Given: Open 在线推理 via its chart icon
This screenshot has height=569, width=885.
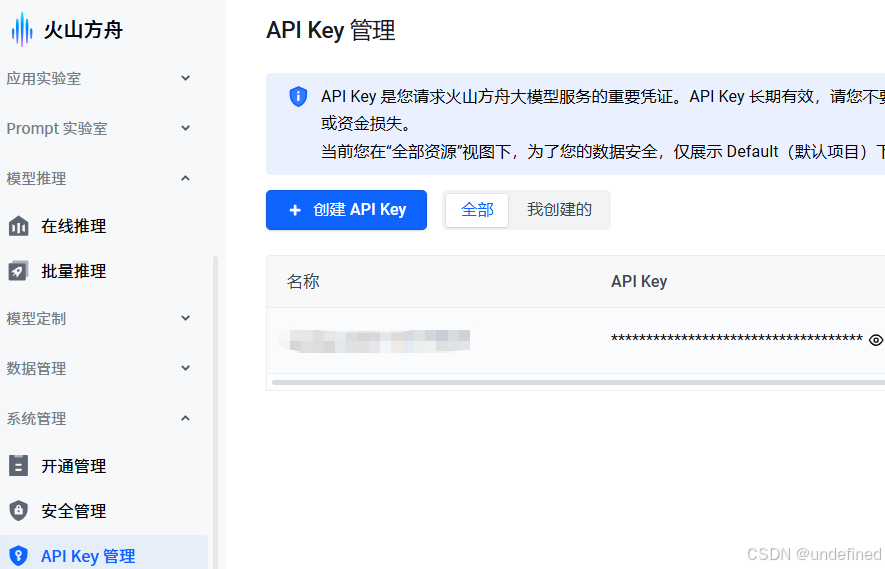Looking at the screenshot, I should [19, 226].
